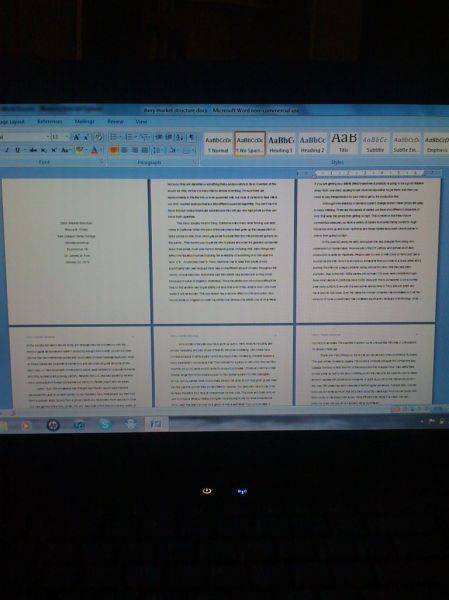
Task: Apply the No Spacing style
Action: click(x=250, y=143)
